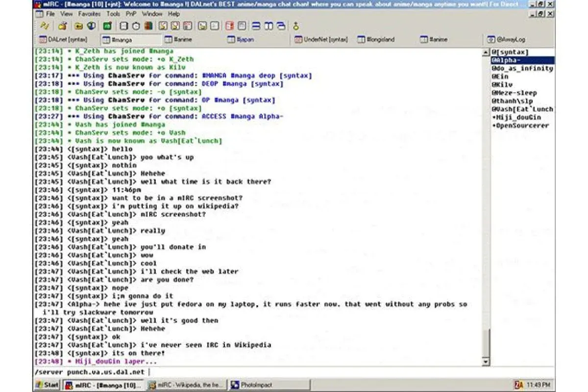This screenshot has height=392, width=588.
Task: Click the Cascade windows toolbar icon
Action: (x=281, y=26)
